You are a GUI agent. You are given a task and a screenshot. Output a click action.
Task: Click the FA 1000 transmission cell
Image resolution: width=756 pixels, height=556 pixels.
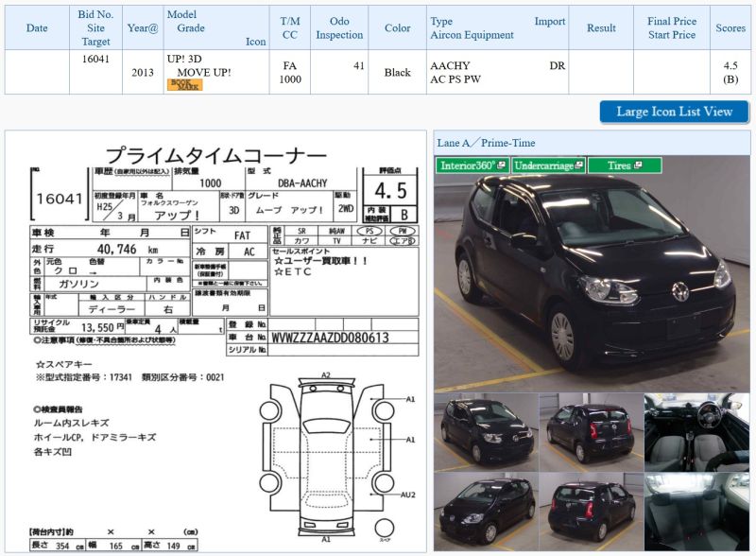[x=290, y=73]
